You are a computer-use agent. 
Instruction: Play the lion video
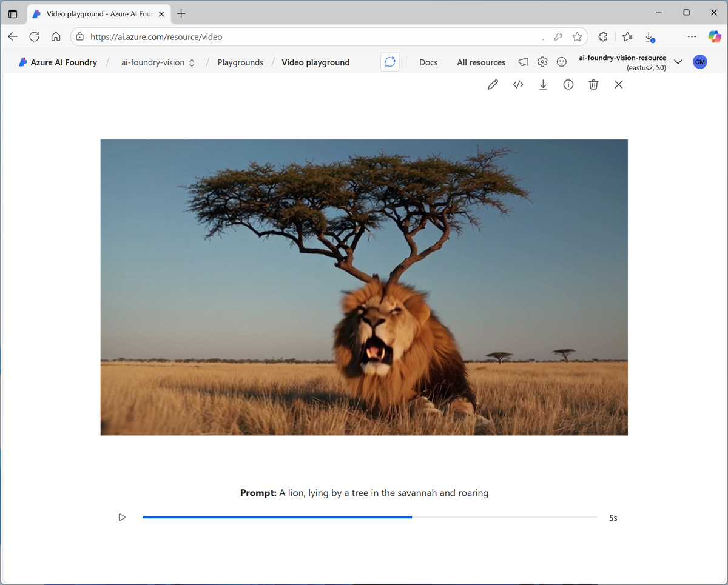122,517
